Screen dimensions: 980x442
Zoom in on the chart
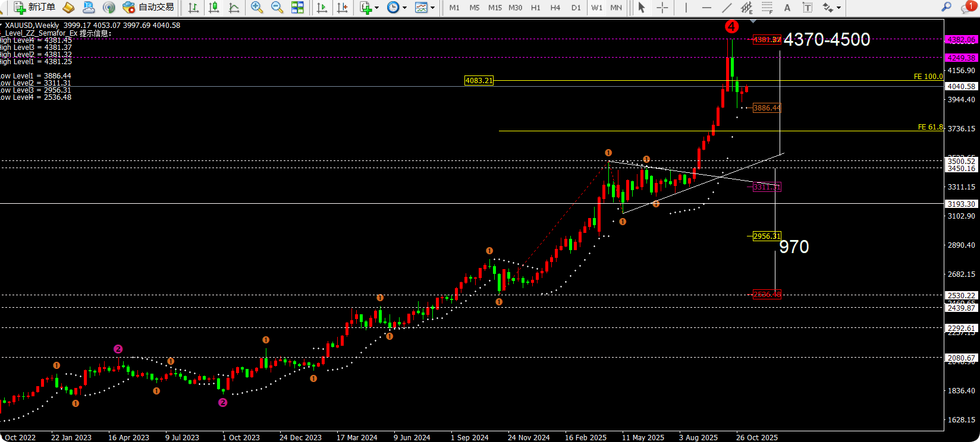[257, 8]
